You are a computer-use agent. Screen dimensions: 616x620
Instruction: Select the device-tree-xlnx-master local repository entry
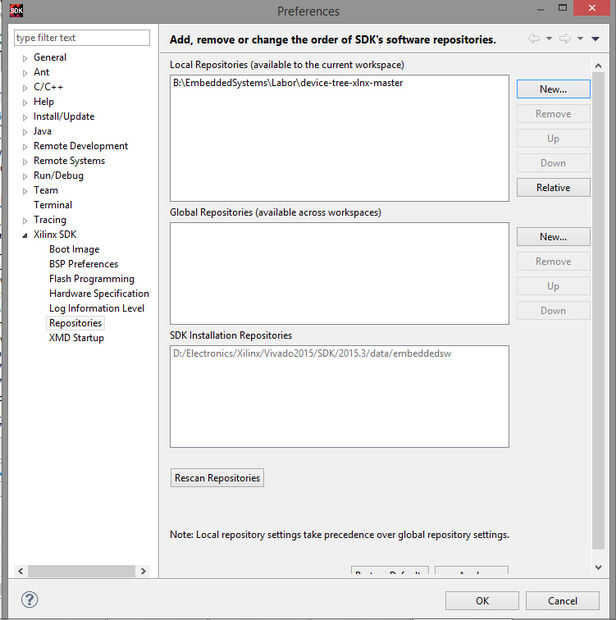coord(288,83)
